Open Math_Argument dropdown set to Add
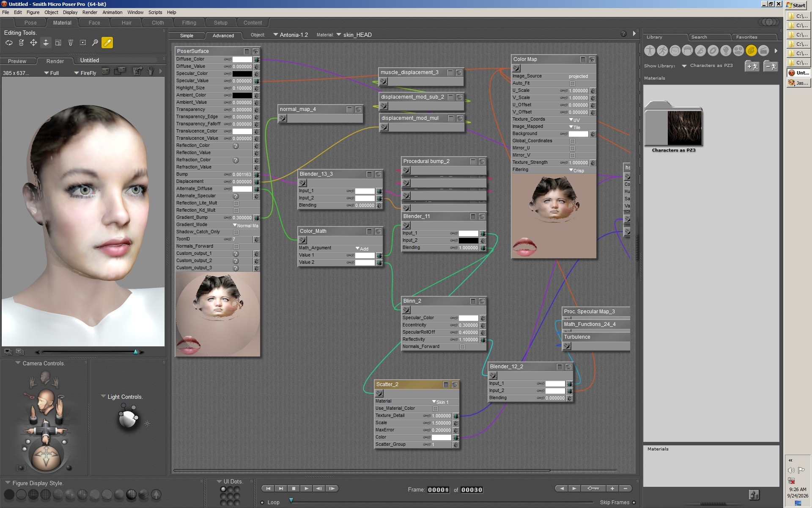 coord(362,248)
